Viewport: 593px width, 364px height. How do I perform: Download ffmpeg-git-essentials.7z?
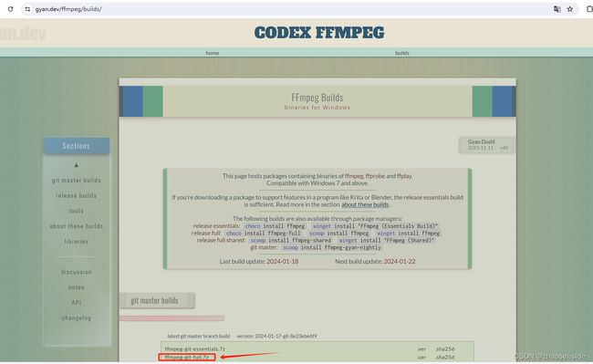click(x=194, y=348)
